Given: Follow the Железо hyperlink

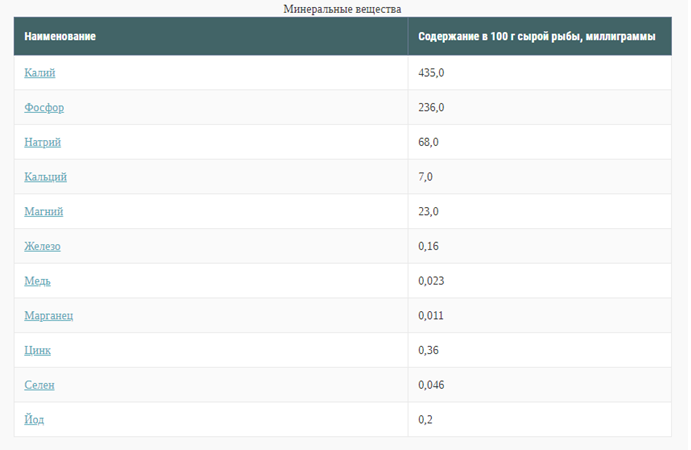Looking at the screenshot, I should pyautogui.click(x=42, y=246).
